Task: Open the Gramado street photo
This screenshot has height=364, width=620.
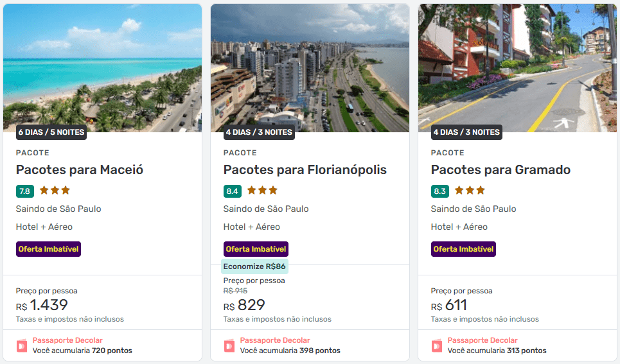Action: coord(517,68)
